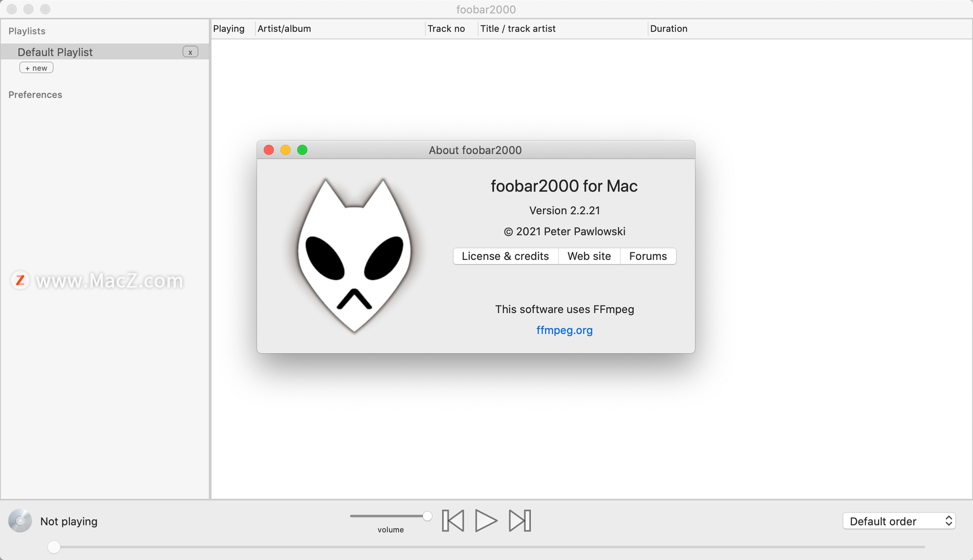Click the seek bar handle

point(54,547)
